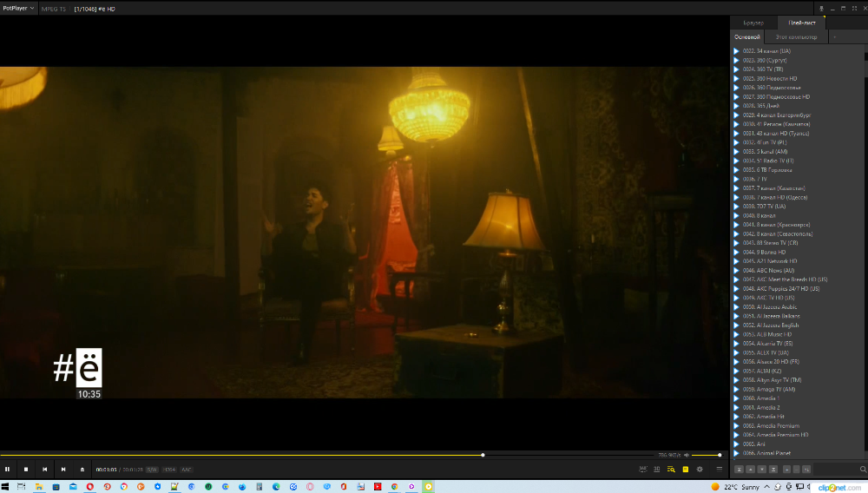Stop the video playback
The image size is (868, 493).
pos(26,470)
